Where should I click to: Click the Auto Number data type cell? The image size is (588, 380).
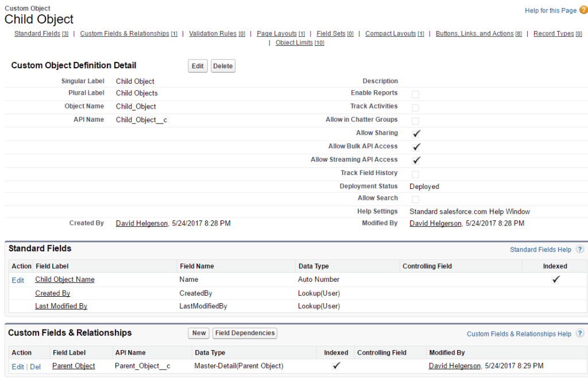(319, 279)
